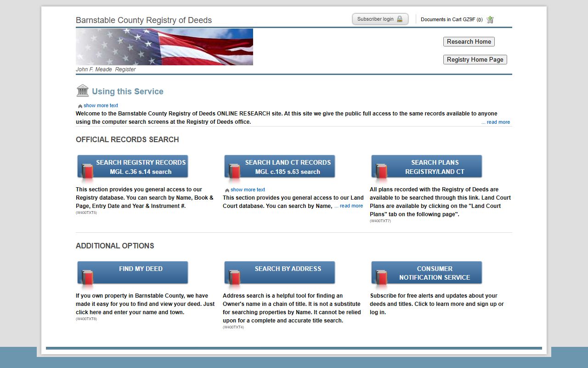The image size is (588, 368).
Task: Click the book icon on Find My Deed
Action: pyautogui.click(x=87, y=277)
